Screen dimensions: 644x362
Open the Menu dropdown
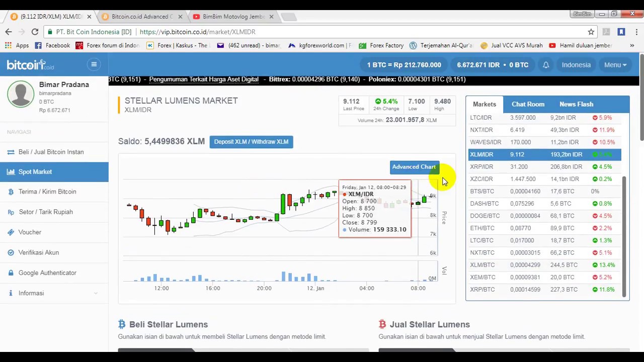615,65
